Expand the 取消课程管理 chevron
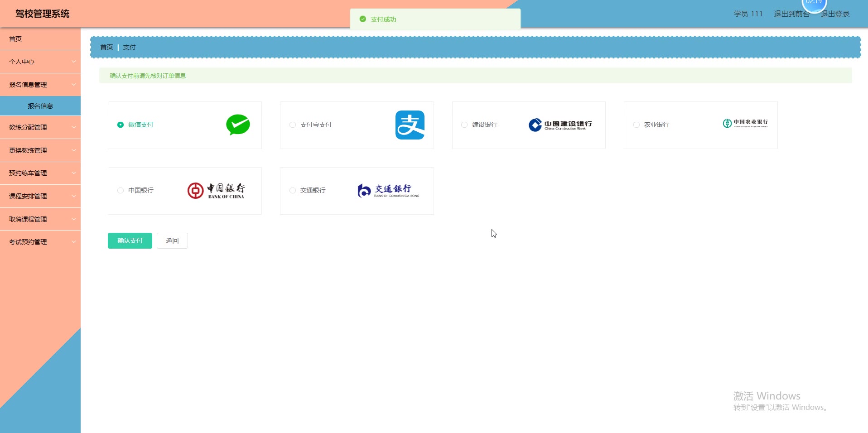Screen dimensions: 868x433 [x=74, y=219]
